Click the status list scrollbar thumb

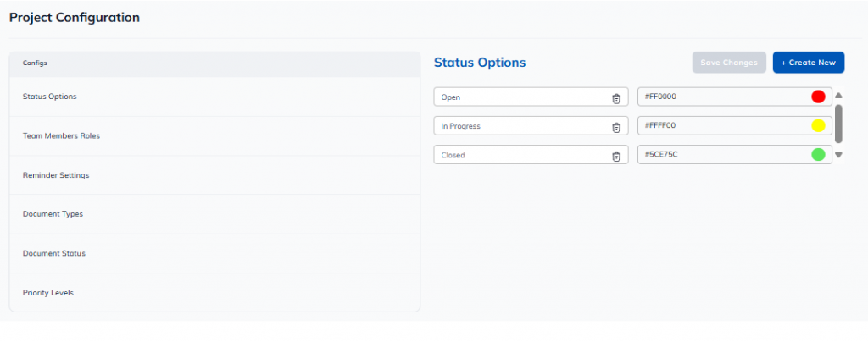(838, 124)
